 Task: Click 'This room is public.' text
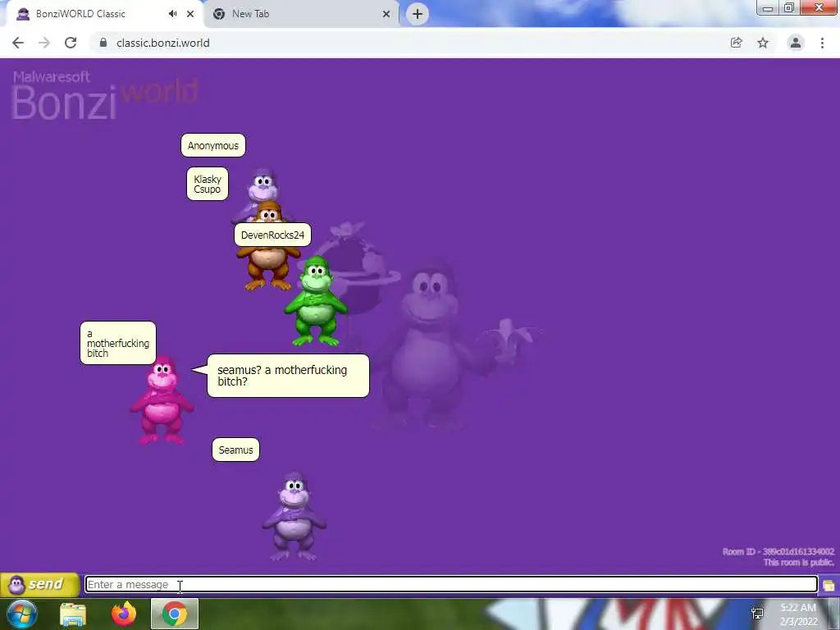click(x=798, y=562)
